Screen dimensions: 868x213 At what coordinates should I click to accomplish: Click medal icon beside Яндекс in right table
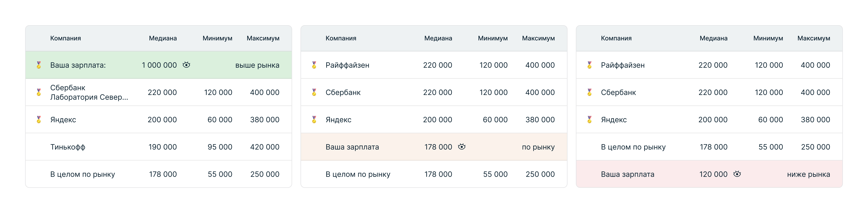[x=589, y=119]
